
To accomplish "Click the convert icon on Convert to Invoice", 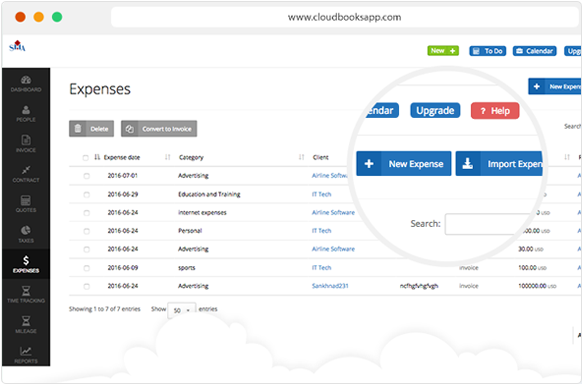I will tap(130, 129).
